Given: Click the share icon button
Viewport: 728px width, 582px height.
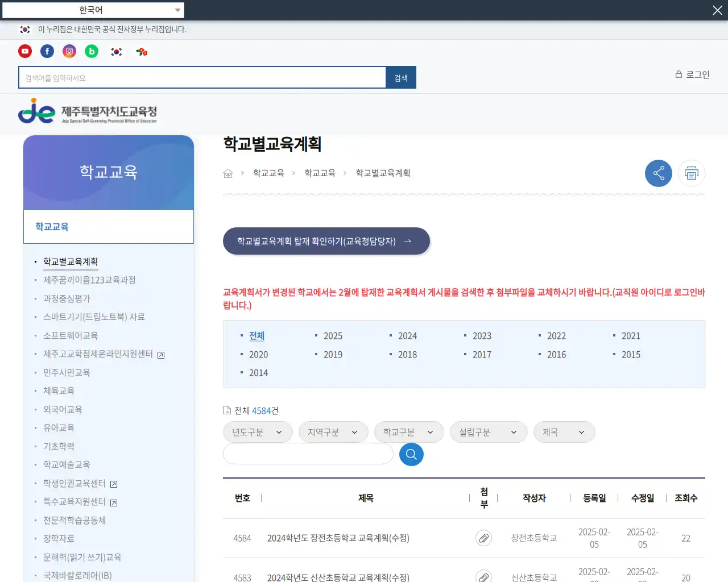Looking at the screenshot, I should click(659, 173).
